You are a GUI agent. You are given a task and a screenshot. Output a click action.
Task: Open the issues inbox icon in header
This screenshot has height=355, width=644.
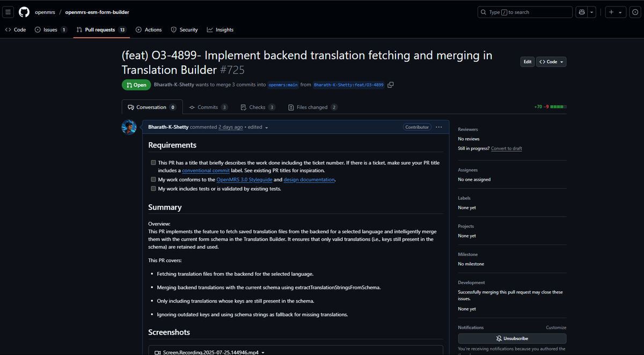click(634, 12)
